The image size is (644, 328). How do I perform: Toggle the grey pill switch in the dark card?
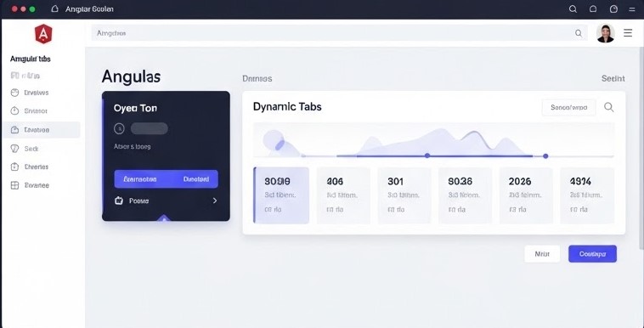(x=149, y=128)
